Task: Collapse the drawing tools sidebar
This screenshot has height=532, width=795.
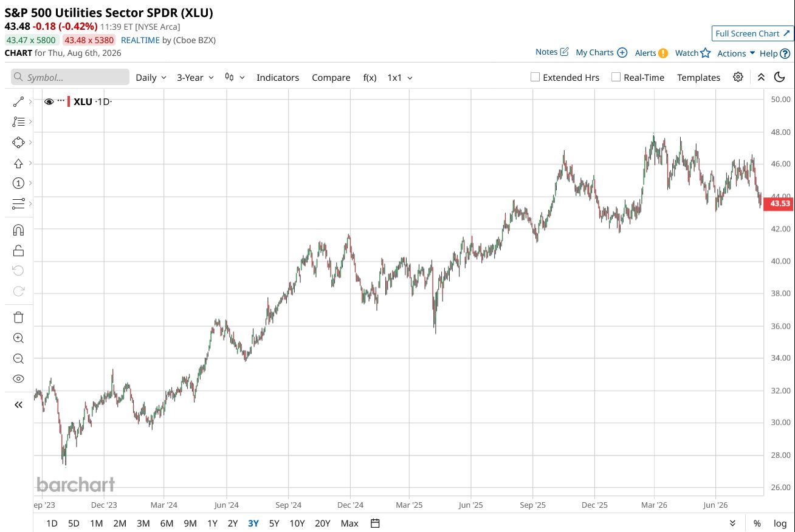Action: tap(18, 404)
